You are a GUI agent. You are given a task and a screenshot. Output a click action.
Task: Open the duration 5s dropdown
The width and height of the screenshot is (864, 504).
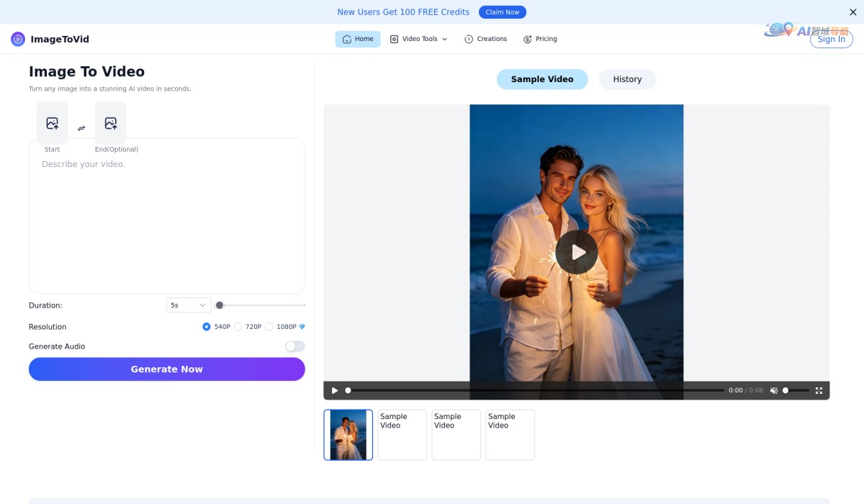pyautogui.click(x=189, y=305)
